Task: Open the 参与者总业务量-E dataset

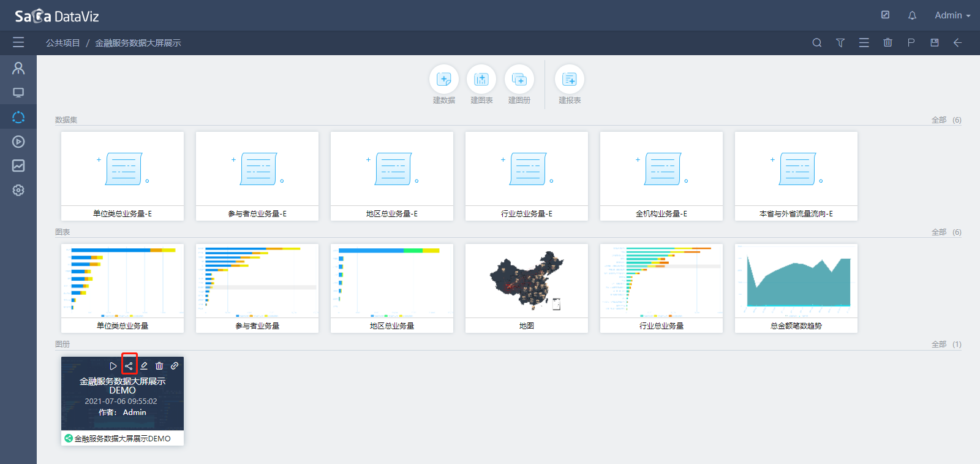Action: click(x=257, y=176)
